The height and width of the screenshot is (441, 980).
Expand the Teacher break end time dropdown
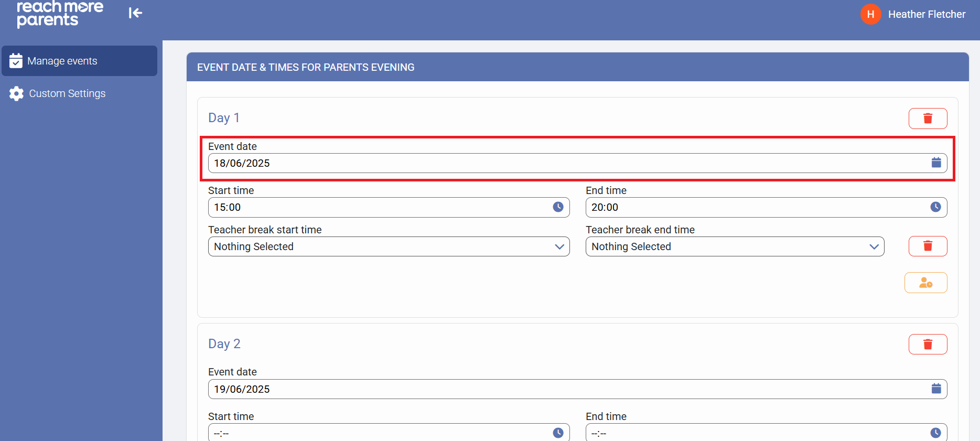[735, 246]
